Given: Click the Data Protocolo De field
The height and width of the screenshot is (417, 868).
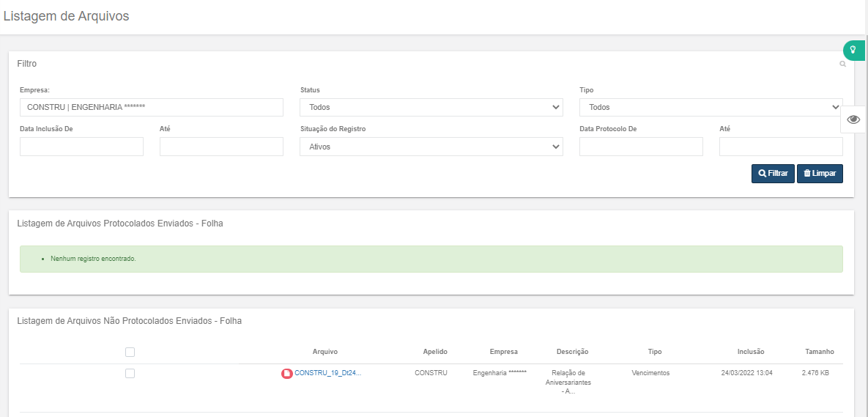Looking at the screenshot, I should pyautogui.click(x=640, y=147).
